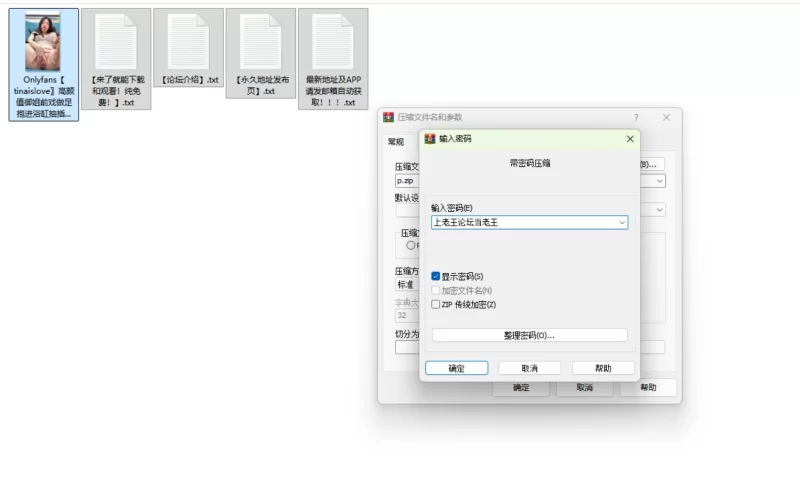
Task: Click the 整理密码(O)... button
Action: (x=530, y=335)
